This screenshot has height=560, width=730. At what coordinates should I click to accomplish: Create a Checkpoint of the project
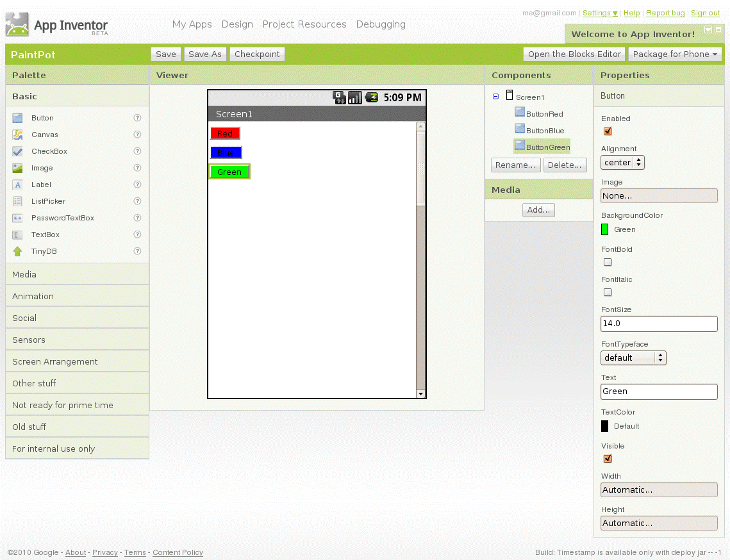click(x=257, y=54)
